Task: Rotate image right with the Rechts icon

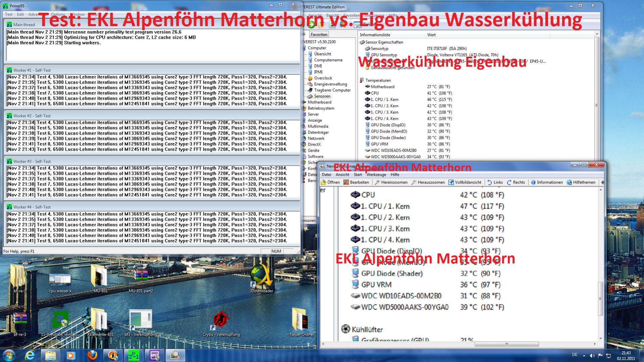Action: (x=516, y=182)
